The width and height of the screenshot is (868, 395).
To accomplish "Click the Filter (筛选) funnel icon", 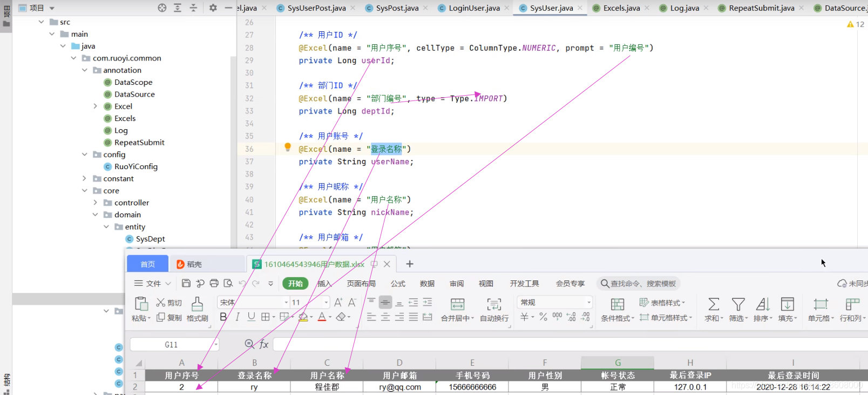I will click(738, 304).
